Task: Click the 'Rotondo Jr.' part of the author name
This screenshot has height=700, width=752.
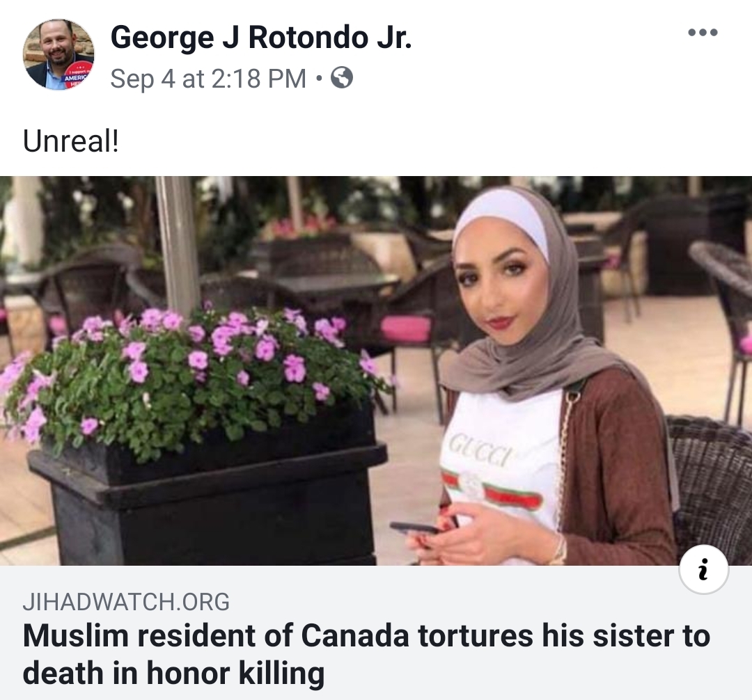Action: pyautogui.click(x=330, y=38)
